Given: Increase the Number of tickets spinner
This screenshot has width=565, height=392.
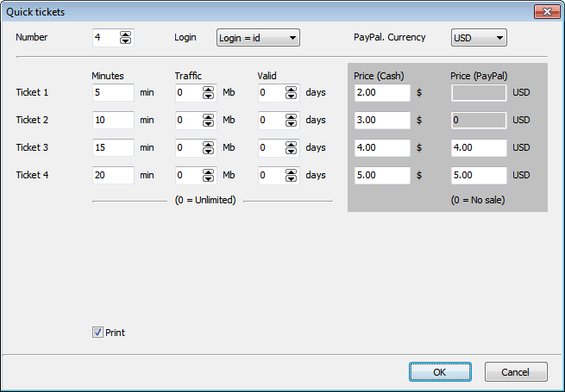Looking at the screenshot, I should pyautogui.click(x=126, y=34).
